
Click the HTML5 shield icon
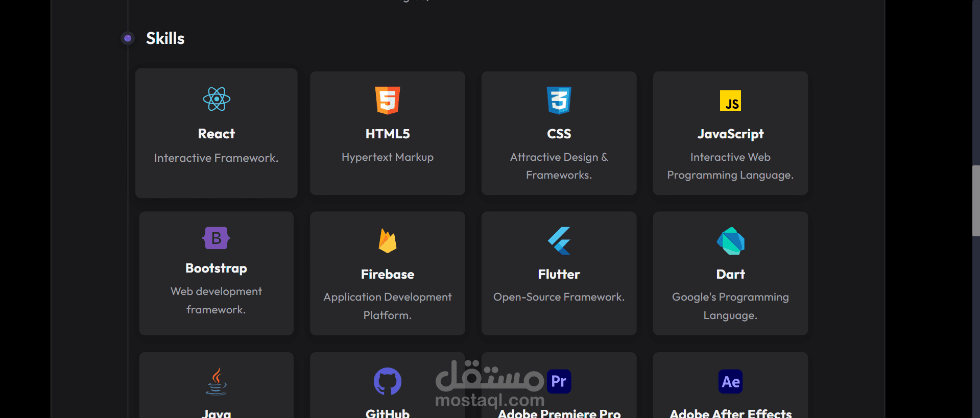[388, 100]
